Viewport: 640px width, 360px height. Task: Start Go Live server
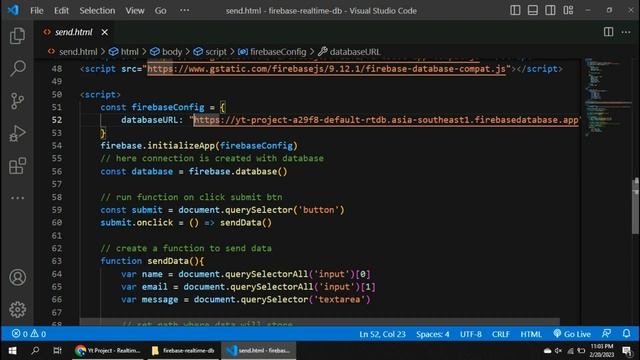[x=572, y=334]
